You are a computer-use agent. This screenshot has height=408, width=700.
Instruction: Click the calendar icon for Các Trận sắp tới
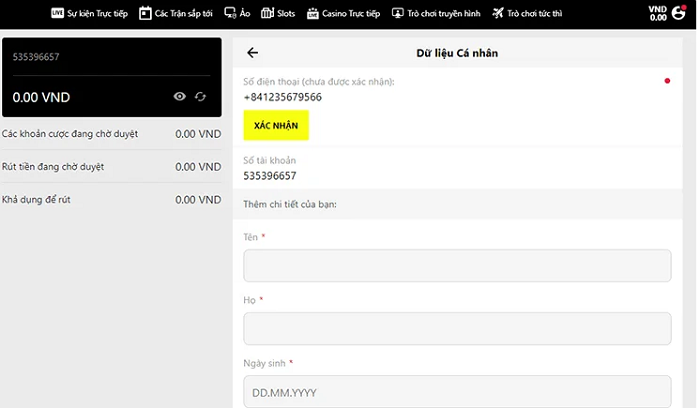[146, 14]
